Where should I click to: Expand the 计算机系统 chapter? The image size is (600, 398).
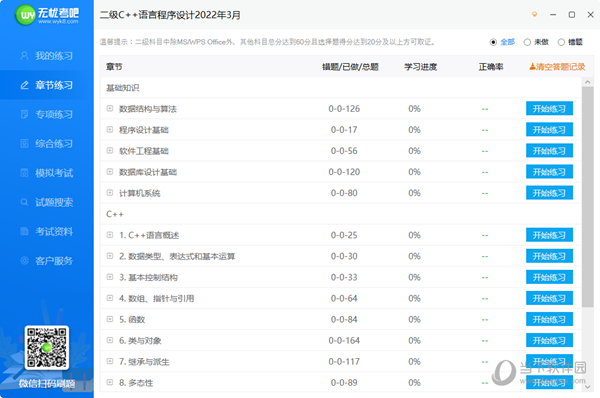(110, 193)
